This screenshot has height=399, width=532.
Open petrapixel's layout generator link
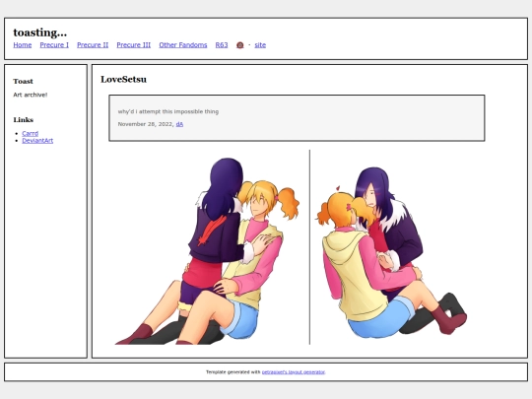294,372
